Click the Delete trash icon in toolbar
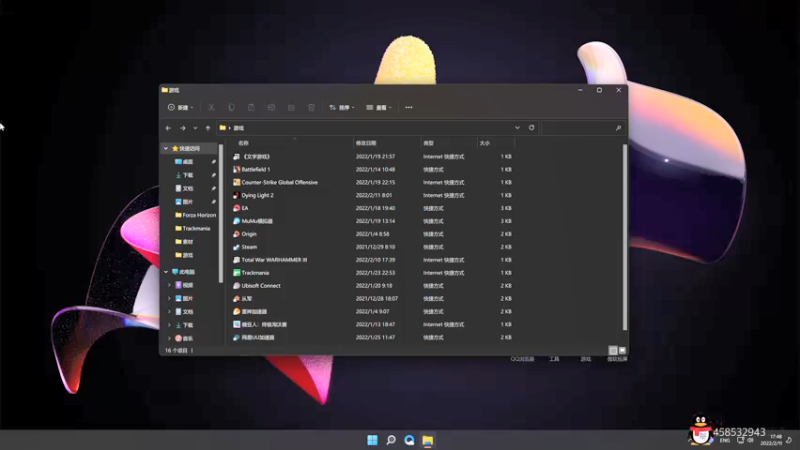 (x=311, y=107)
